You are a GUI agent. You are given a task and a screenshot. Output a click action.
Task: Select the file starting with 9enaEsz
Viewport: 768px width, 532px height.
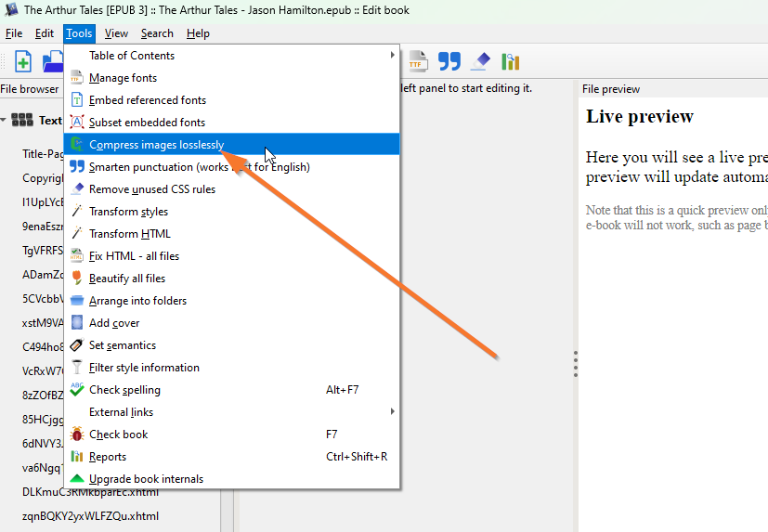[x=43, y=227]
